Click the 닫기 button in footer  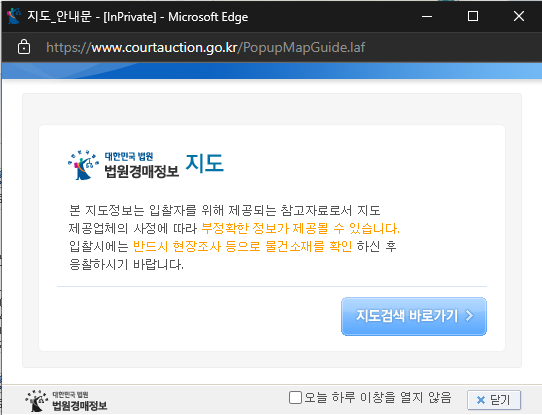tap(494, 400)
